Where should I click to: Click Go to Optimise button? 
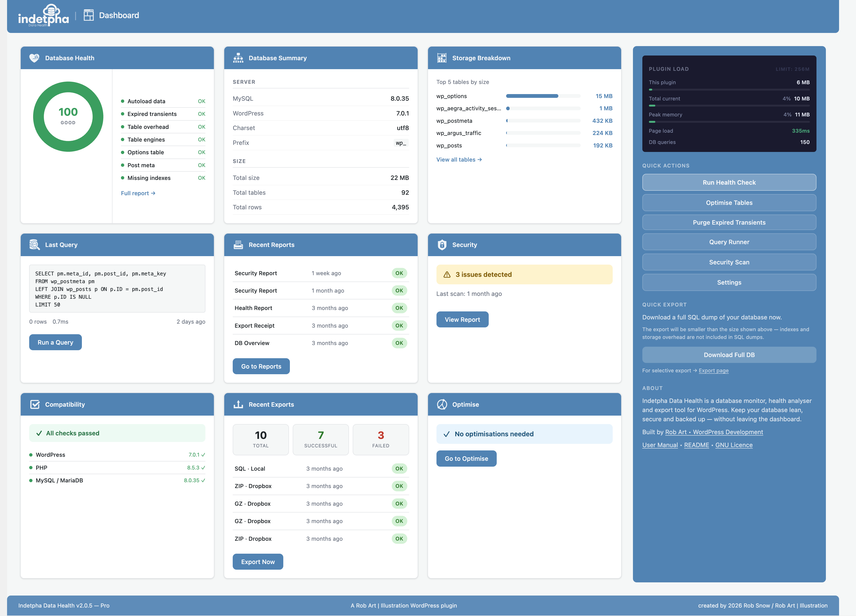coord(467,459)
